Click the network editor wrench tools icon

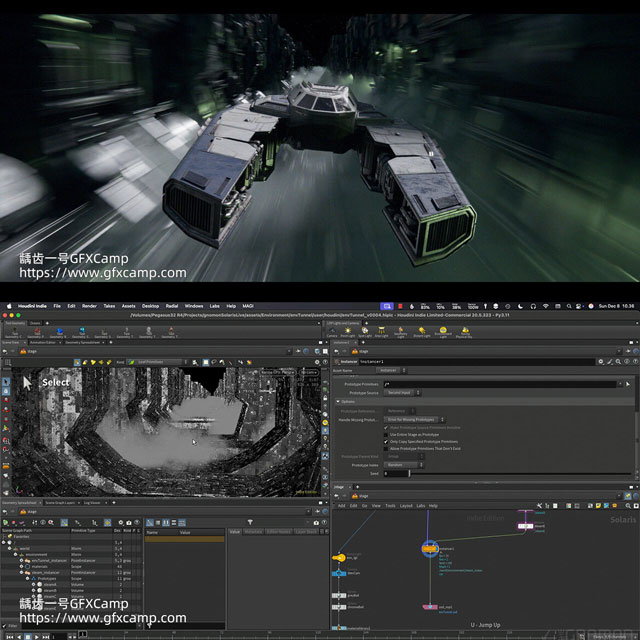point(539,506)
